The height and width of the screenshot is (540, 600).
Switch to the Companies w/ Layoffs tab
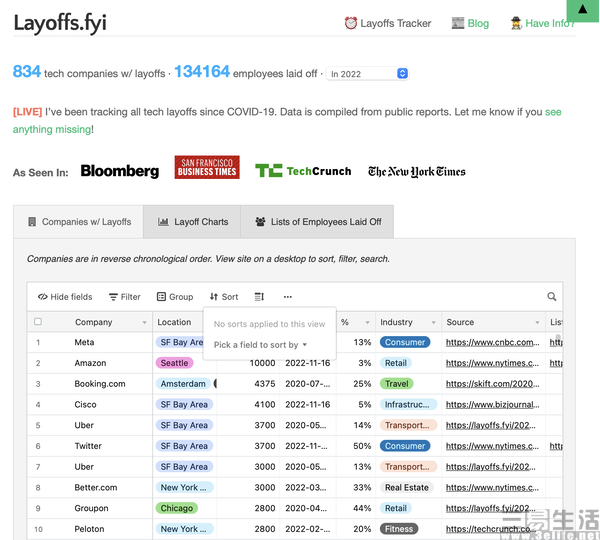79,222
